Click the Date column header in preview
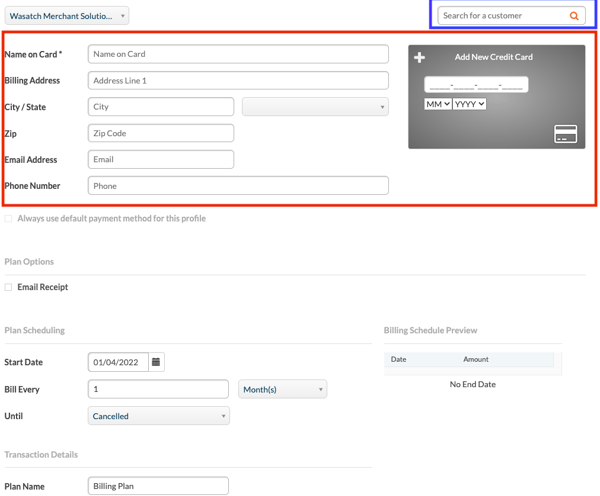Viewport: 600px width, 496px height. pos(398,359)
